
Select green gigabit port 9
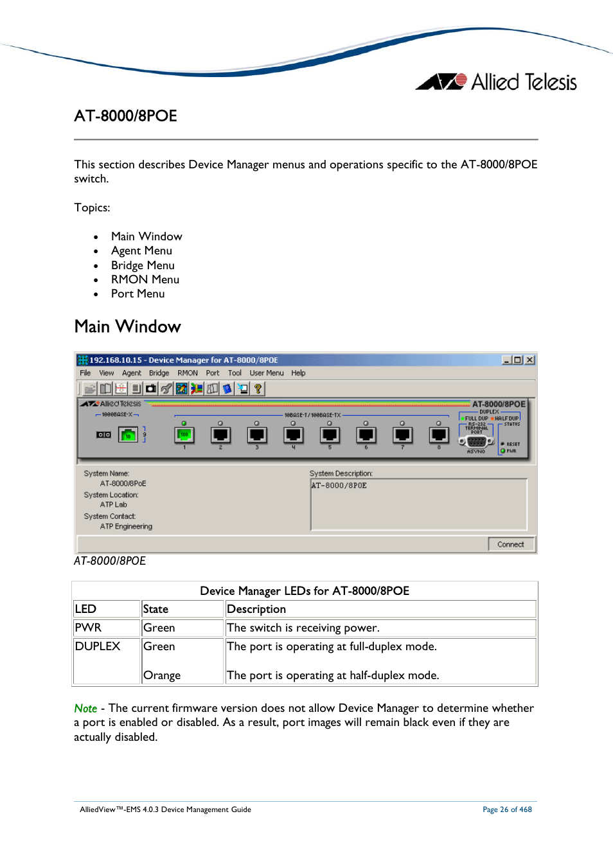tap(129, 435)
